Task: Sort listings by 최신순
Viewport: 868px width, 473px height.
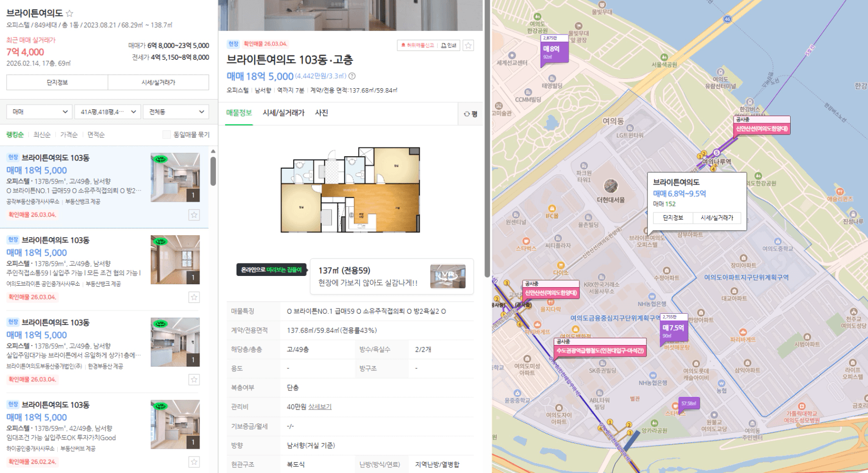Action: coord(42,135)
